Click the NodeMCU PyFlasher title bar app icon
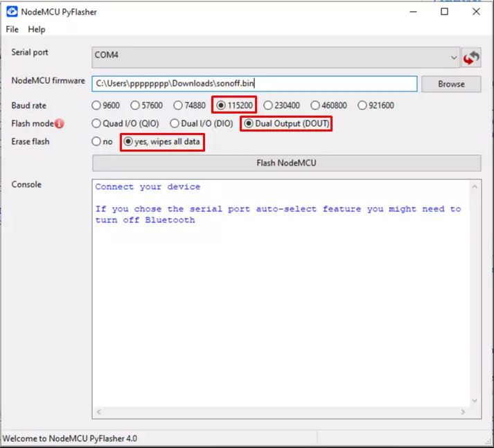494x448 pixels. (12, 12)
